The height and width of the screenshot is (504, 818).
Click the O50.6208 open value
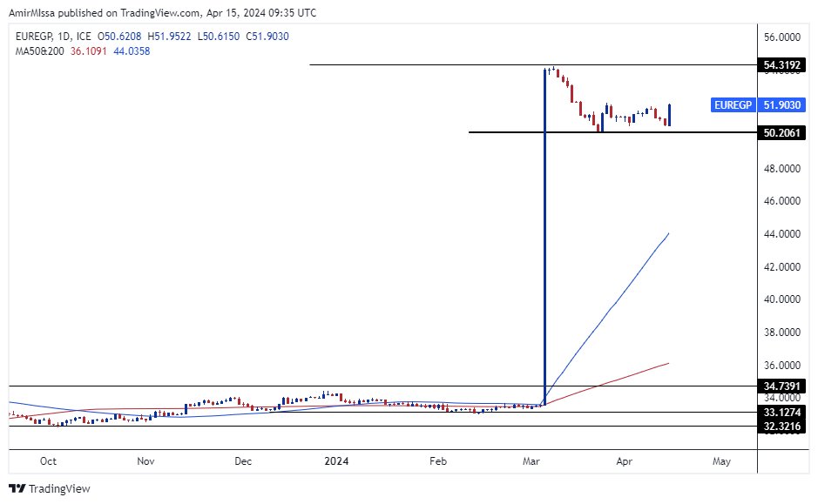click(119, 37)
